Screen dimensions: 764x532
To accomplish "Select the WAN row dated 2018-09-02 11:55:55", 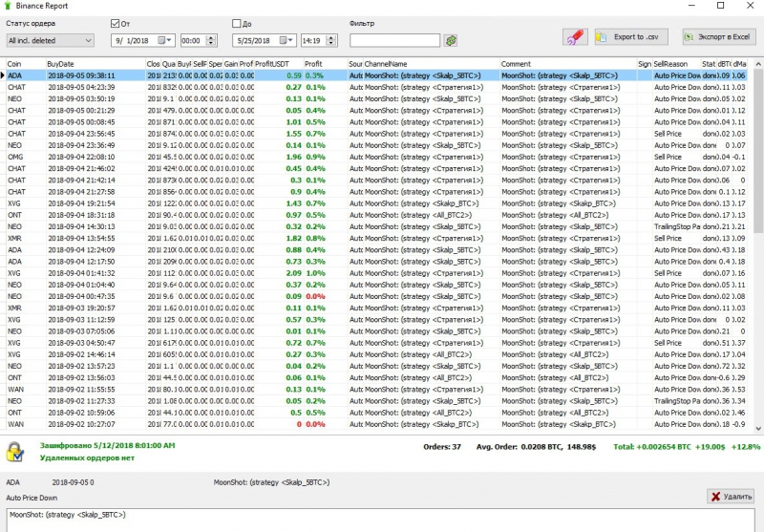I will click(376, 390).
